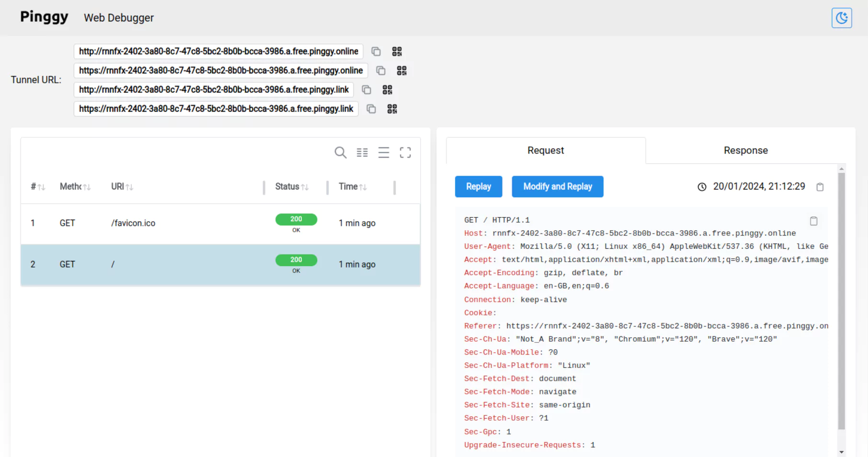Click the scrollbar down arrow in request panel
This screenshot has height=457, width=868.
point(842,452)
